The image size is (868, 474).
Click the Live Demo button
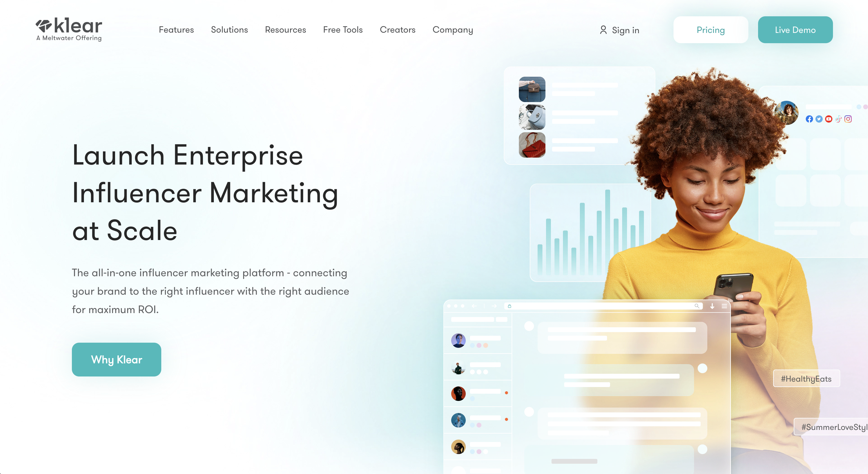[796, 29]
